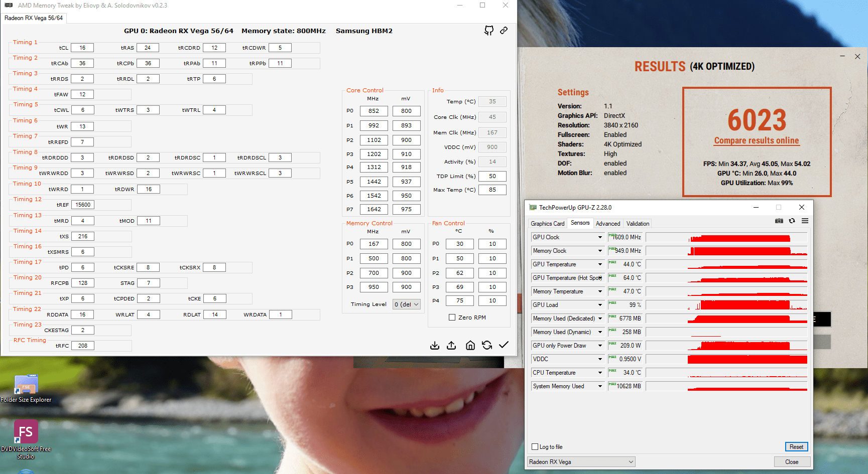
Task: Click the GPU Clock sensor graph
Action: pos(726,237)
